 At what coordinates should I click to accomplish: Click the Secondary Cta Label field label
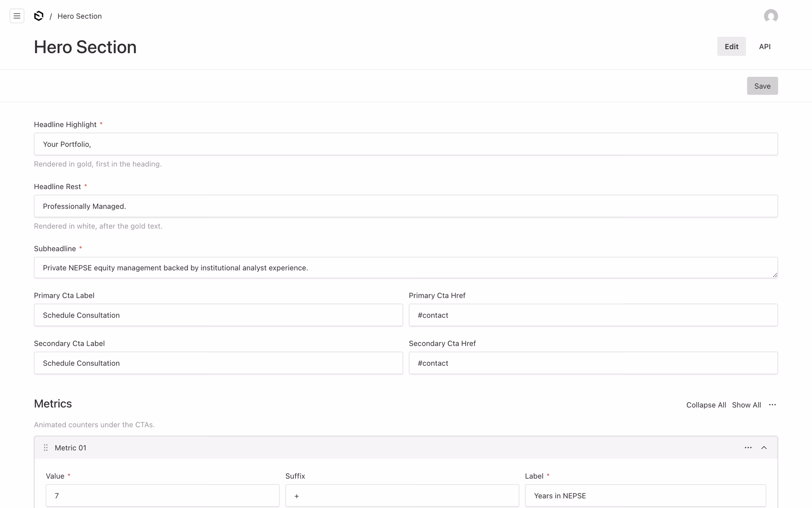point(69,343)
